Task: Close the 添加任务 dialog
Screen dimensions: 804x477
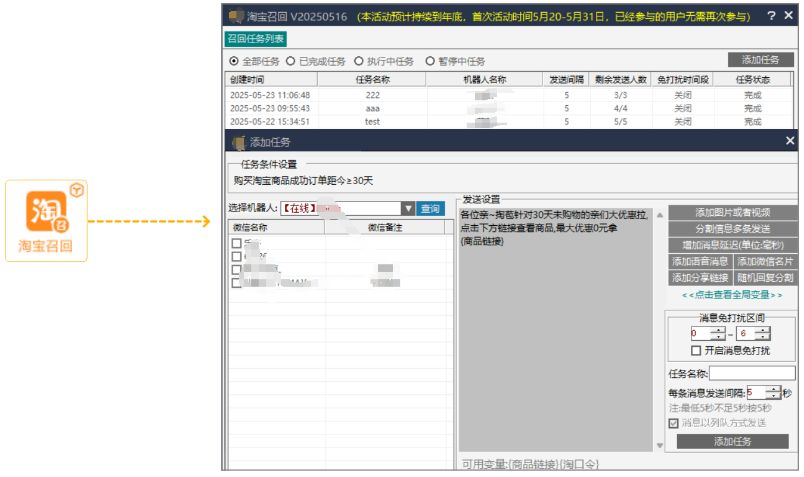Action: click(790, 141)
